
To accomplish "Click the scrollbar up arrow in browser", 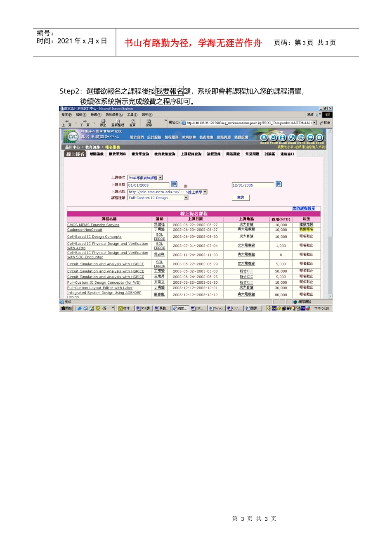I will [x=330, y=131].
